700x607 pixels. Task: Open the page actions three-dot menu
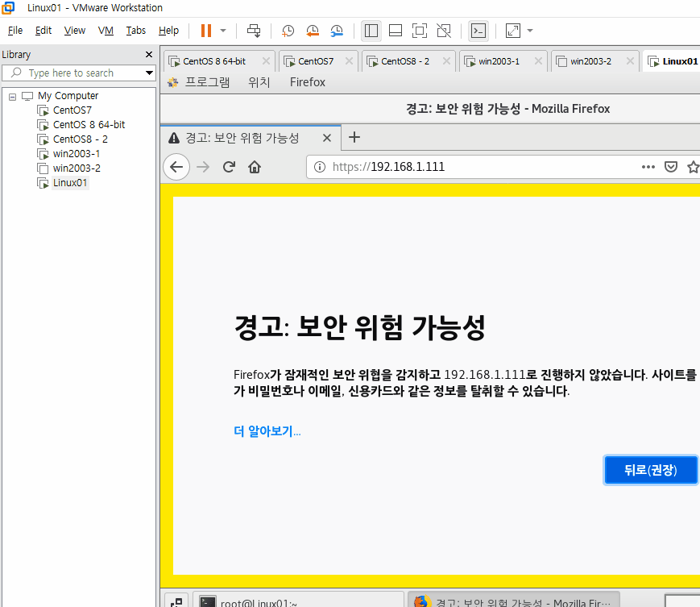[648, 167]
